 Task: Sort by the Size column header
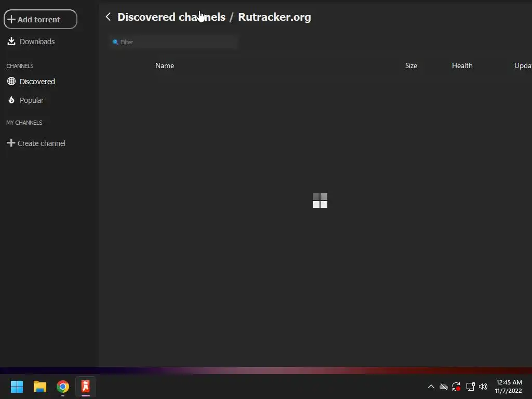(411, 65)
